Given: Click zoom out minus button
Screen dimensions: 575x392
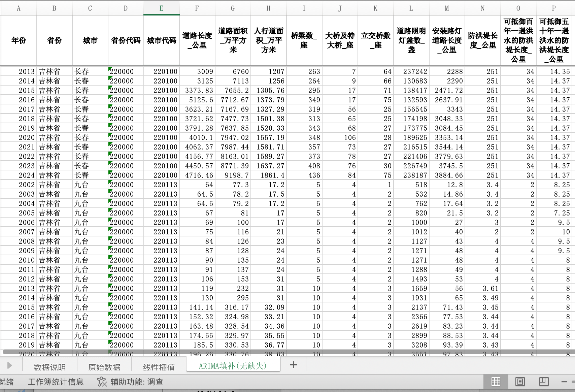Looking at the screenshot, I should (564, 382).
